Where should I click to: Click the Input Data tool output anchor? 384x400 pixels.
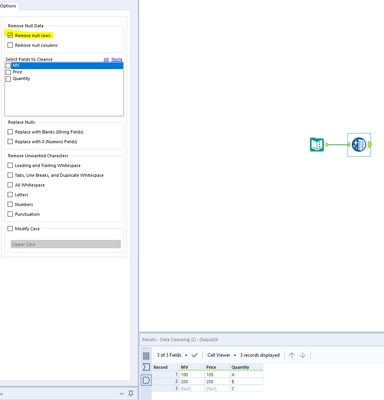327,145
